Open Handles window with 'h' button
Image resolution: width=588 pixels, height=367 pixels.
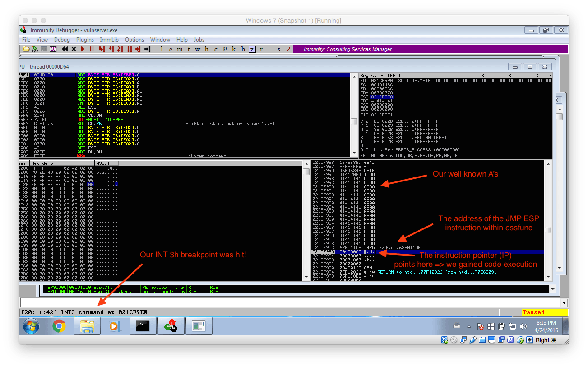point(207,49)
